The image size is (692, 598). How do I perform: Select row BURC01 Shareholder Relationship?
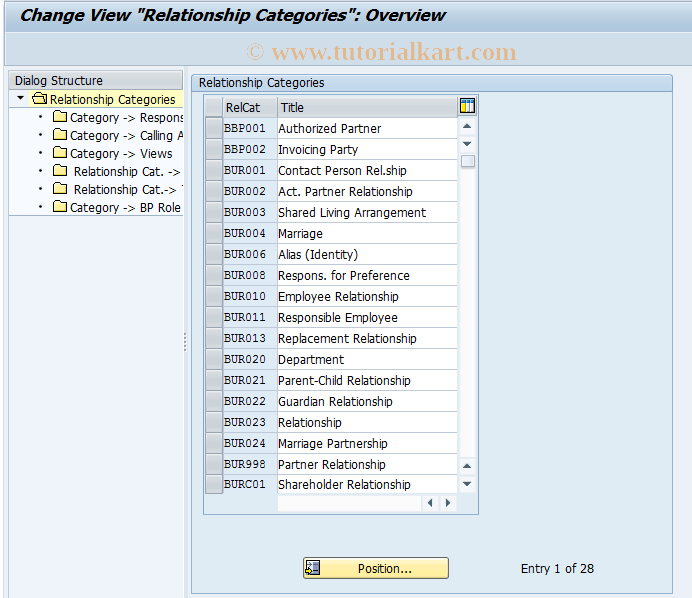(x=214, y=484)
